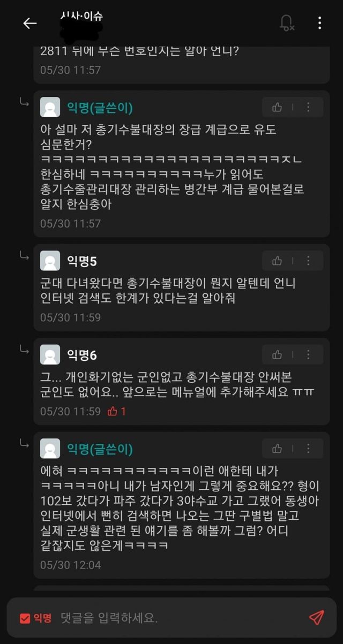The width and height of the screenshot is (343, 644).
Task: Select the first 익명(글쓴이) author name
Action: click(100, 108)
